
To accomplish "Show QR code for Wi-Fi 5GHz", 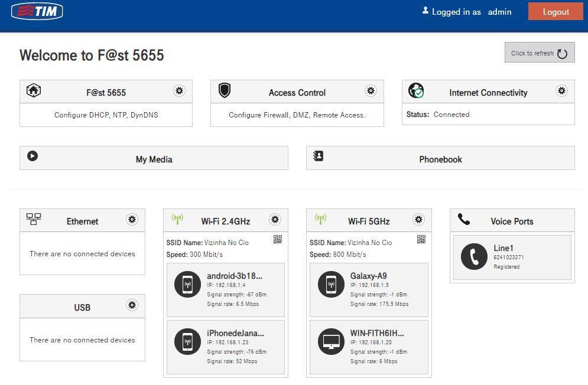I will 421,239.
